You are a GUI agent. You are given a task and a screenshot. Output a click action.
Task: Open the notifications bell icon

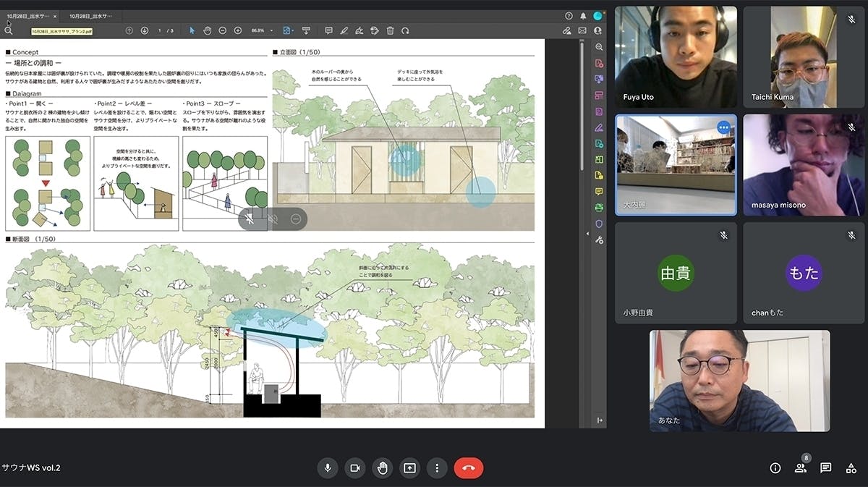coord(583,16)
